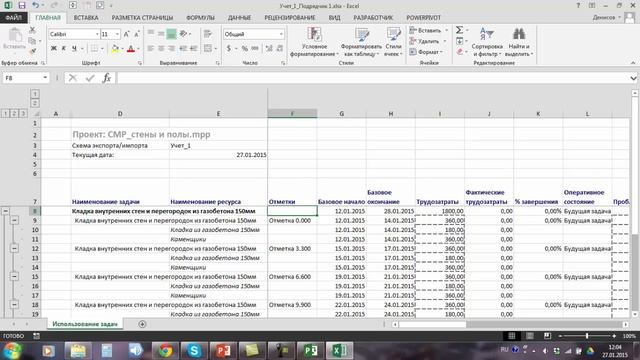Toggle italic (К) formatting
The height and width of the screenshot is (360, 640).
64,49
